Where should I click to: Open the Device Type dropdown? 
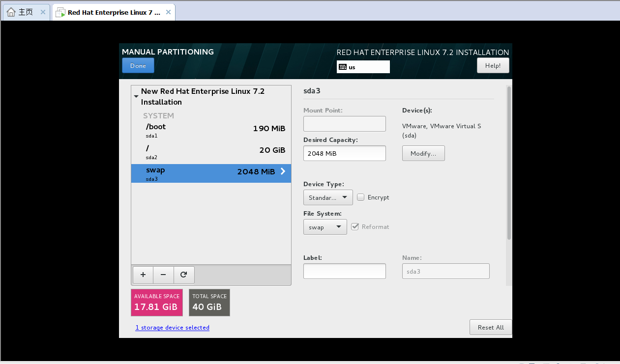click(x=328, y=197)
